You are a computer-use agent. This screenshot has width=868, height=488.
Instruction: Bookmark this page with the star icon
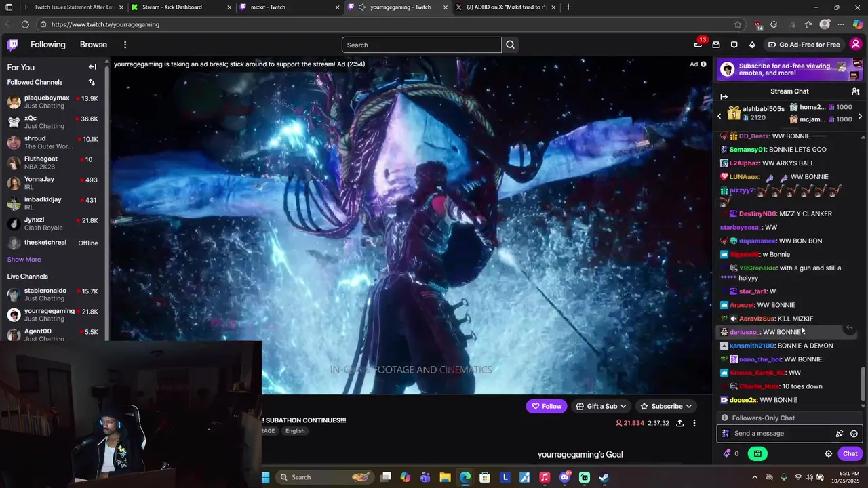pyautogui.click(x=738, y=24)
